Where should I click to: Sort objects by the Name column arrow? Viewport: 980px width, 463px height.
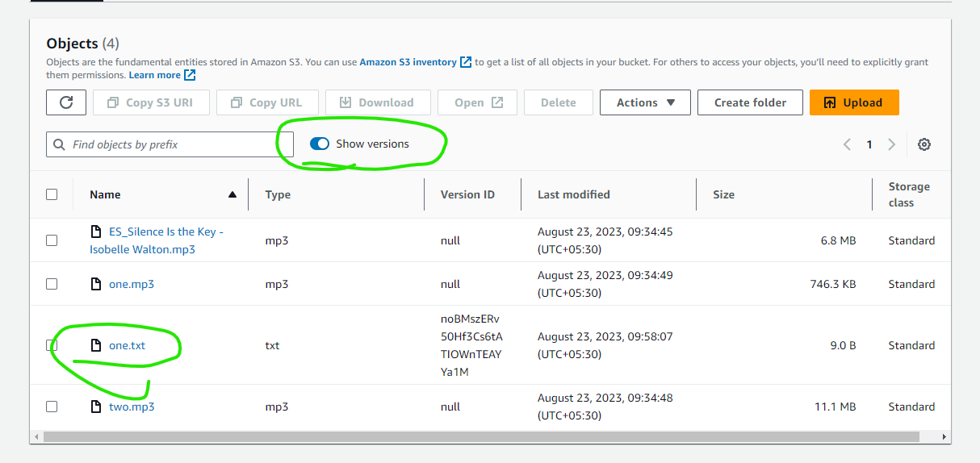tap(232, 194)
